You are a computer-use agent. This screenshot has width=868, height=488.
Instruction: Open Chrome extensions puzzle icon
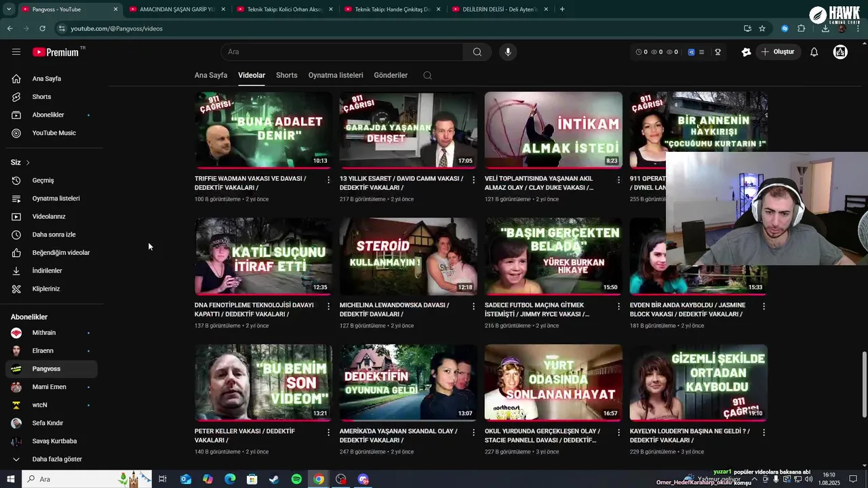pyautogui.click(x=801, y=28)
